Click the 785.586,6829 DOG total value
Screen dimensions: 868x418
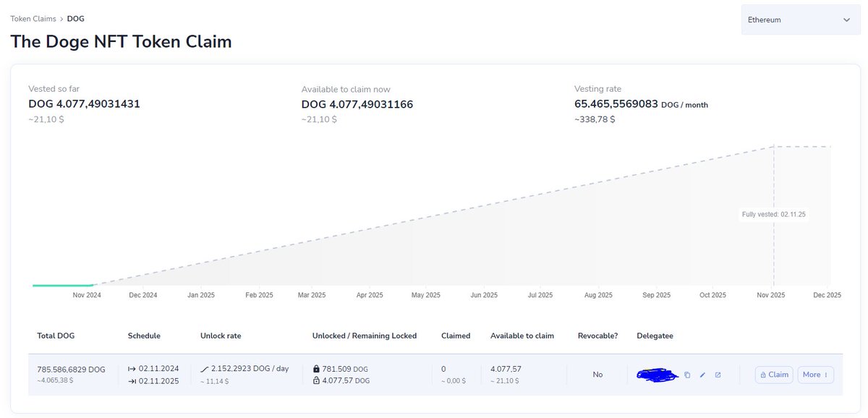tap(71, 370)
